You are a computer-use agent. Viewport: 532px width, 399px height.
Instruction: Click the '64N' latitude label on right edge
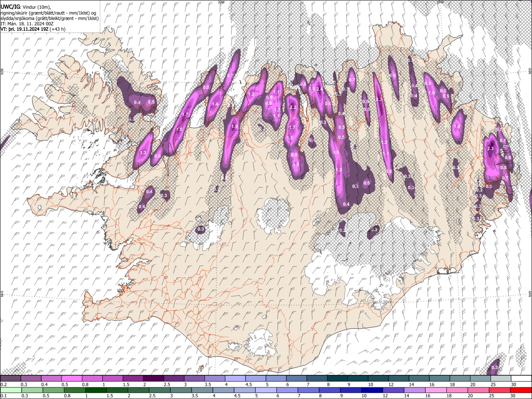(530, 294)
